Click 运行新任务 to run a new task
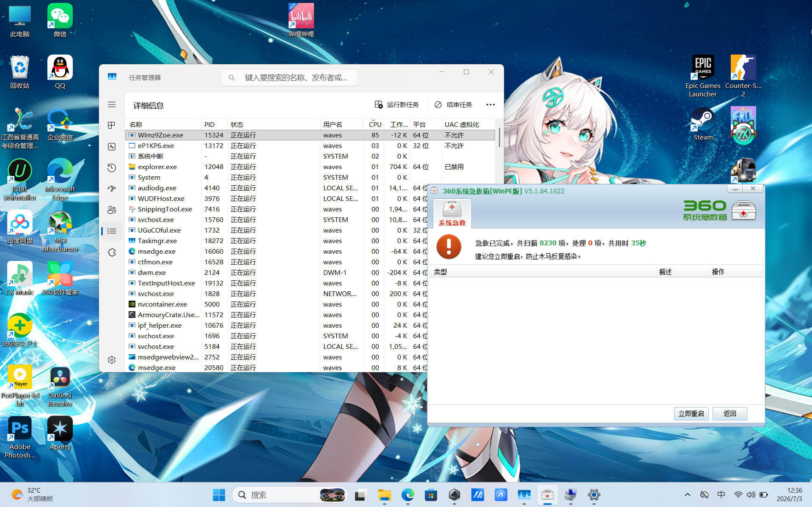The image size is (812, 507). coord(397,104)
